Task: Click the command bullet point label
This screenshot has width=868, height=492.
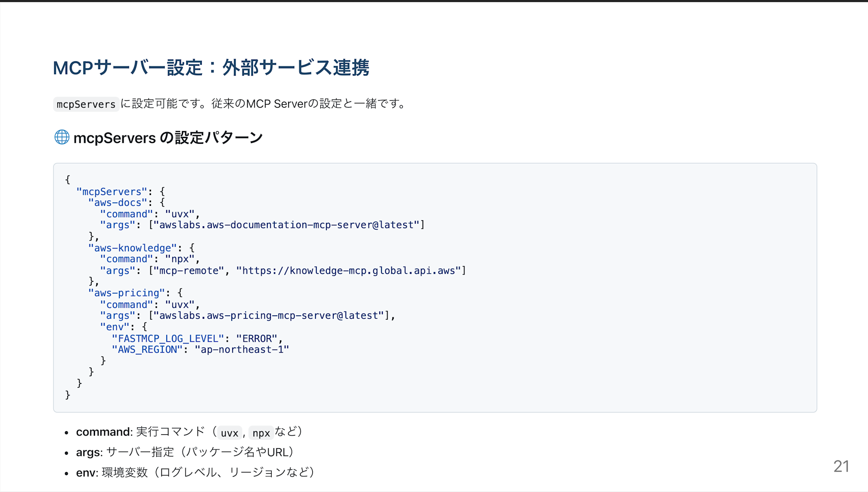Action: pos(103,432)
